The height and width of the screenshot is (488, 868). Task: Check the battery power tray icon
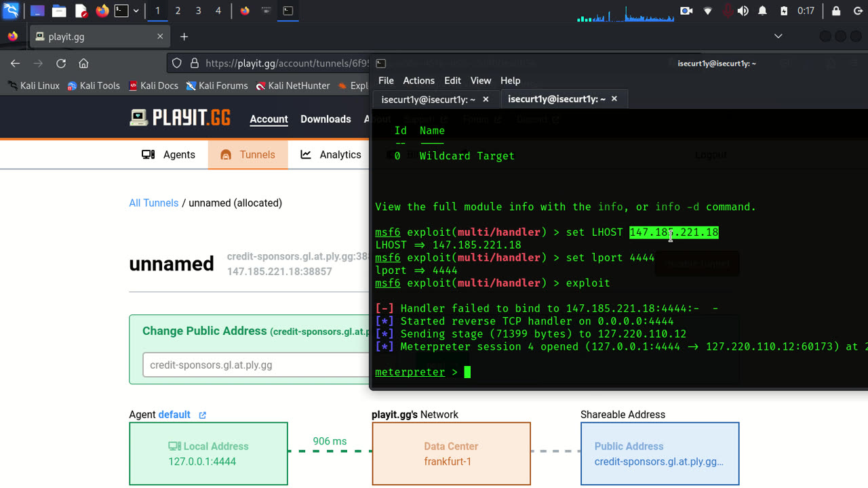pos(784,11)
